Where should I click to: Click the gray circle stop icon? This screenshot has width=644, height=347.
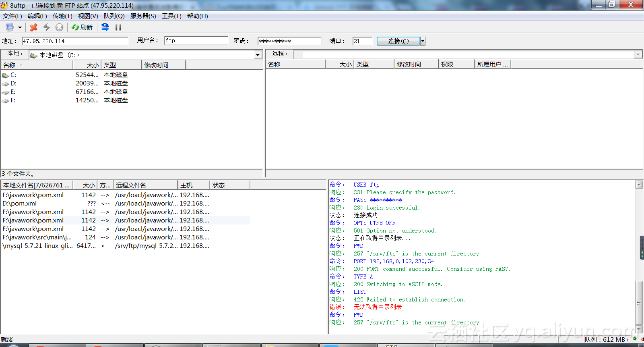[x=60, y=27]
